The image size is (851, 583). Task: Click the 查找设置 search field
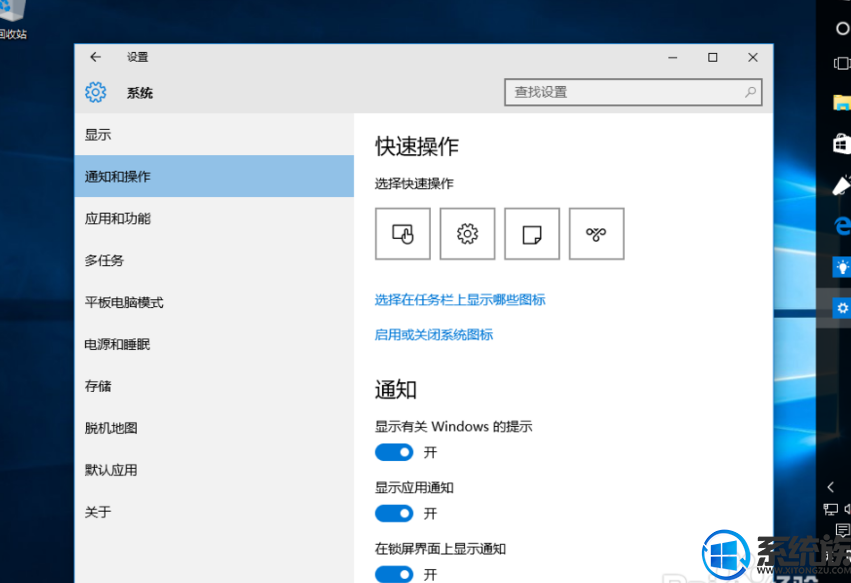pos(633,92)
